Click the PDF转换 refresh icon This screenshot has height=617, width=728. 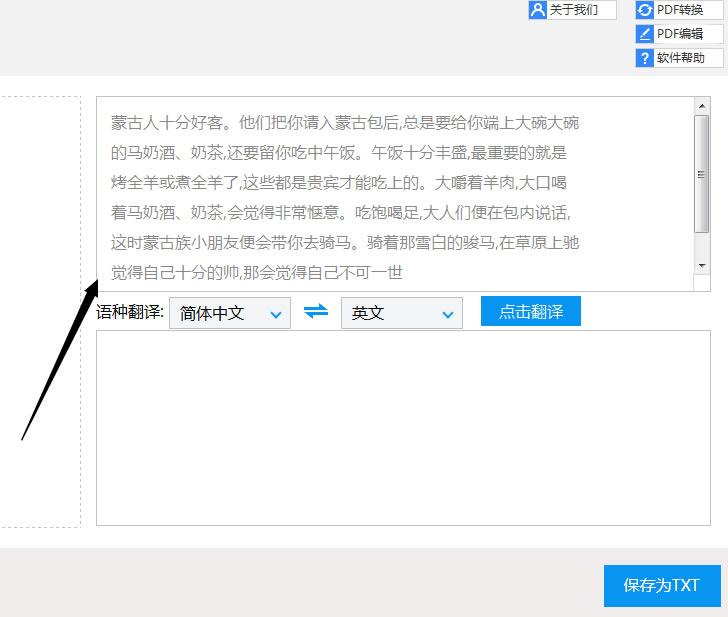click(x=644, y=10)
